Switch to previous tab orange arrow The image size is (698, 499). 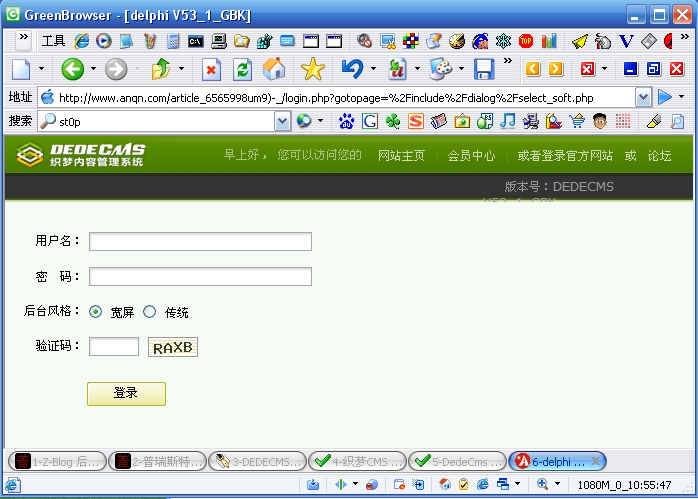coord(533,69)
